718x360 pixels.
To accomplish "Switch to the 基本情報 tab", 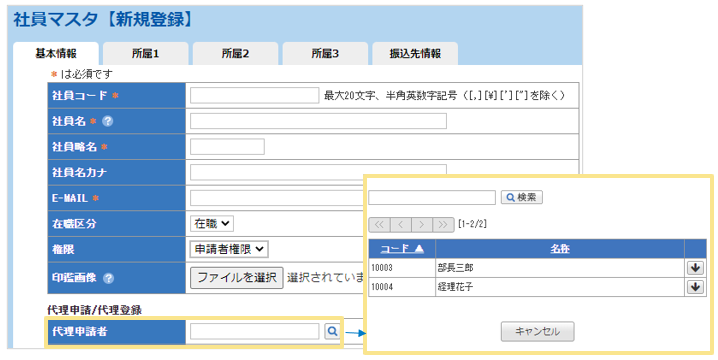I will (x=56, y=54).
